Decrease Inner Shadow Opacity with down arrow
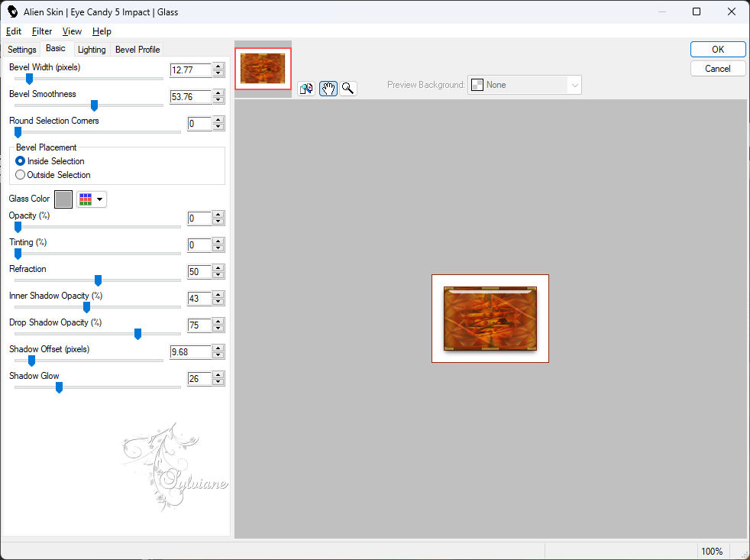 (218, 303)
